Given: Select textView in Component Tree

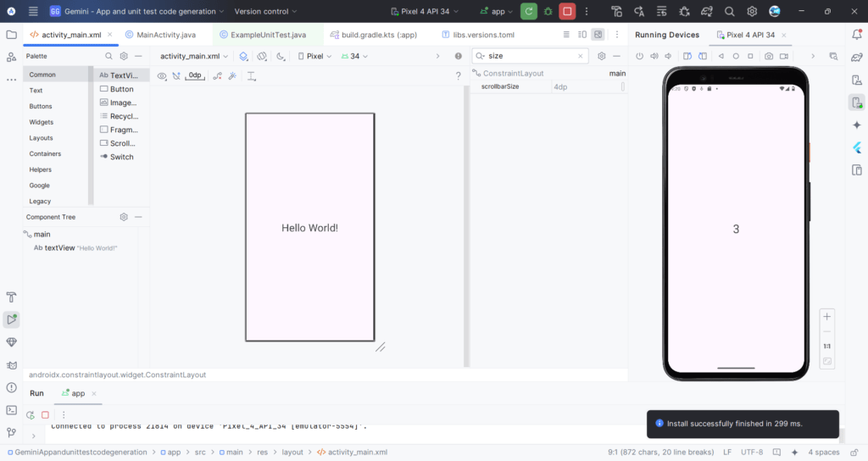Looking at the screenshot, I should (x=75, y=248).
